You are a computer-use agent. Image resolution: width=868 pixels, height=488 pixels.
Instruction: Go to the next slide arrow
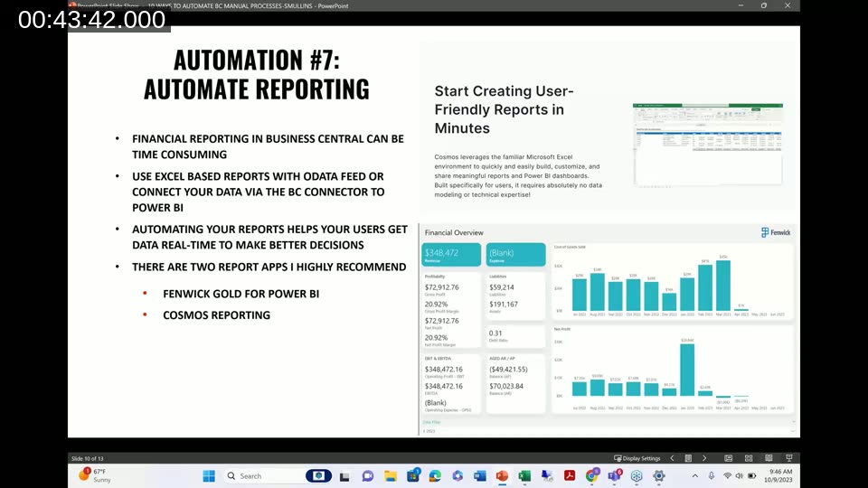704,458
